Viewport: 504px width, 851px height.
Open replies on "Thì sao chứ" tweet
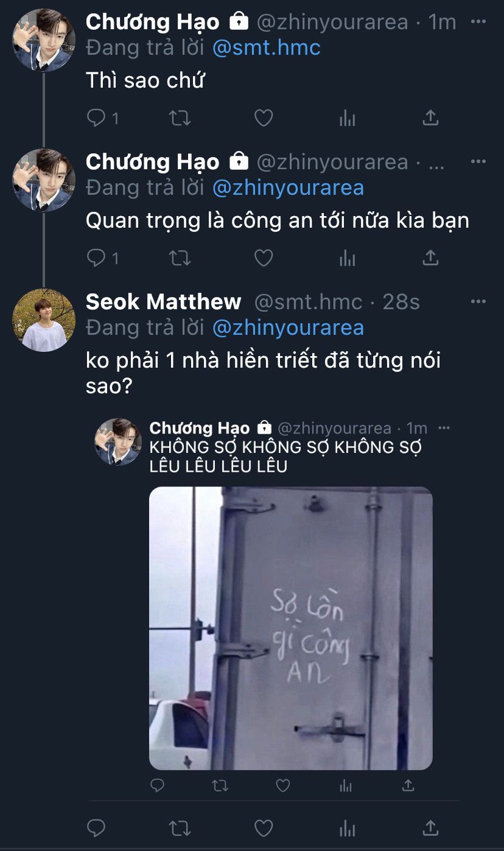(102, 118)
